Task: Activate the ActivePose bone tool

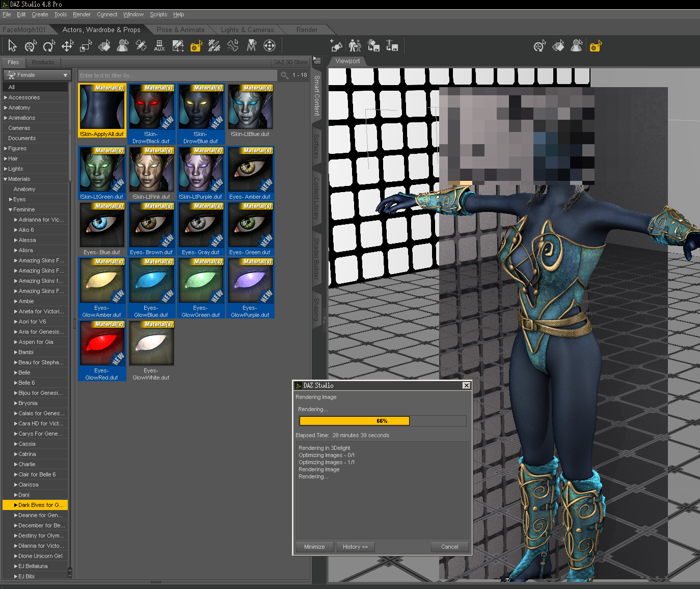Action: click(x=233, y=46)
